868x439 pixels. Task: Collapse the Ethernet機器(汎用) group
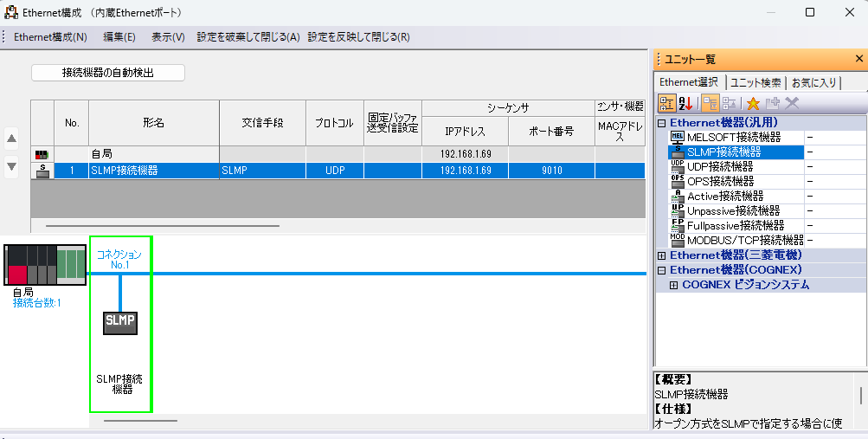662,123
